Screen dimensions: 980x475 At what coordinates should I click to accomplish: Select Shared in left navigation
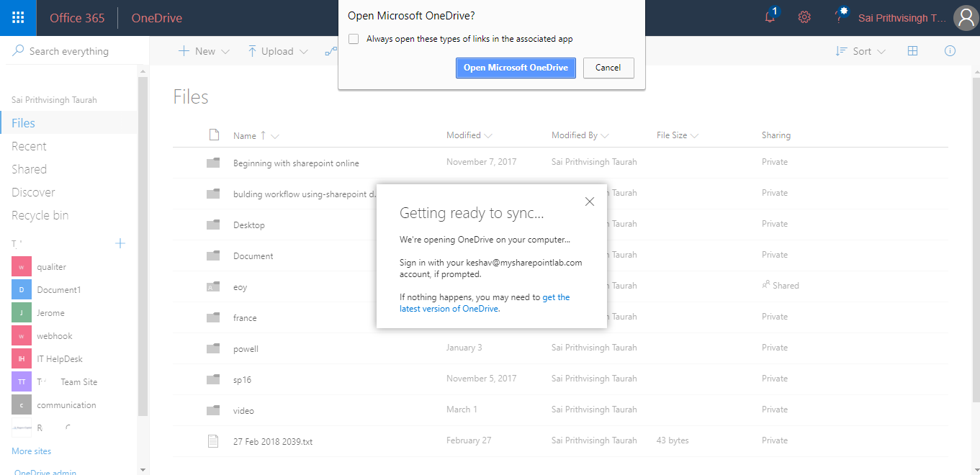pyautogui.click(x=29, y=169)
